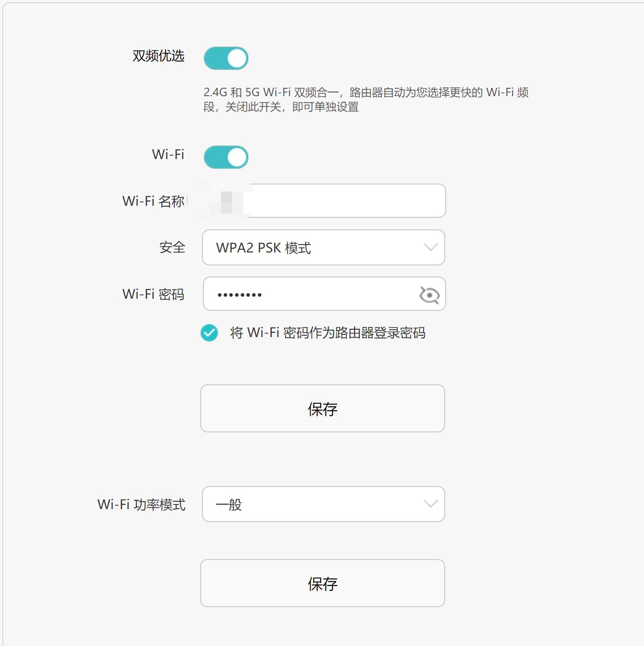The width and height of the screenshot is (644, 646).
Task: Click the Wi-Fi label beside the toggle
Action: [x=168, y=154]
